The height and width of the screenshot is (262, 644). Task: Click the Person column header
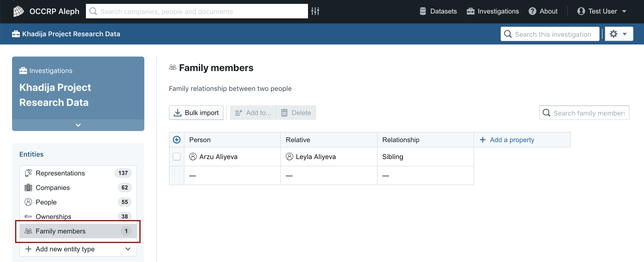tap(232, 140)
